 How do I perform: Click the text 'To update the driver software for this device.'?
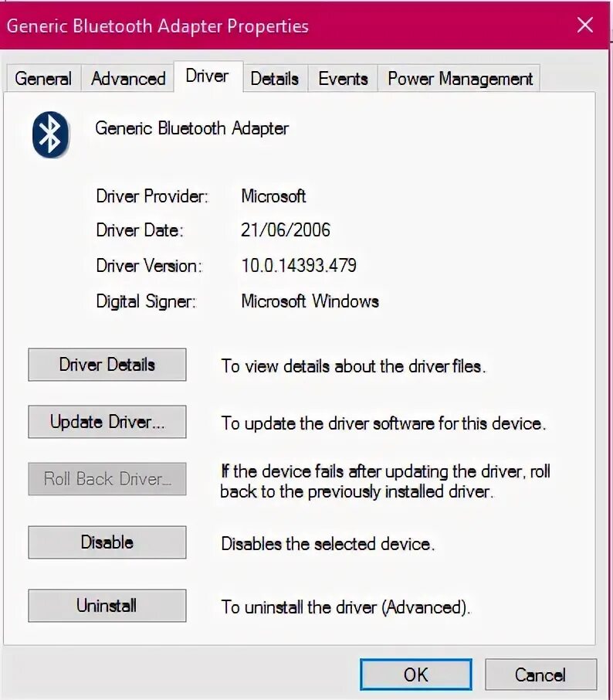pos(383,423)
